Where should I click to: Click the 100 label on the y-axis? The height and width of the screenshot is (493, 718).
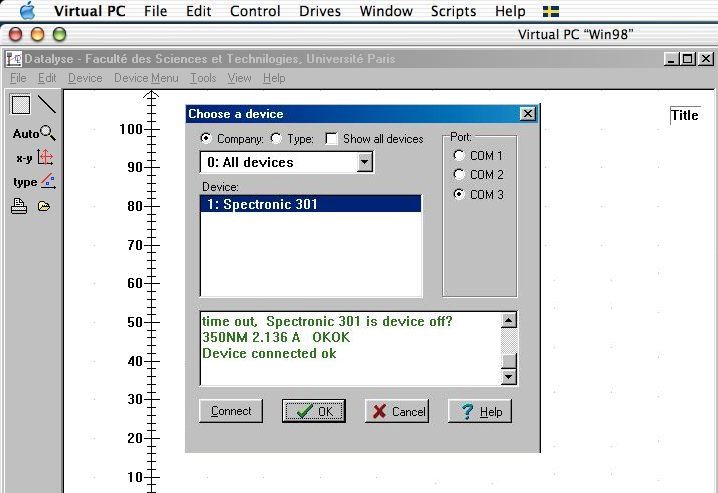pyautogui.click(x=131, y=130)
